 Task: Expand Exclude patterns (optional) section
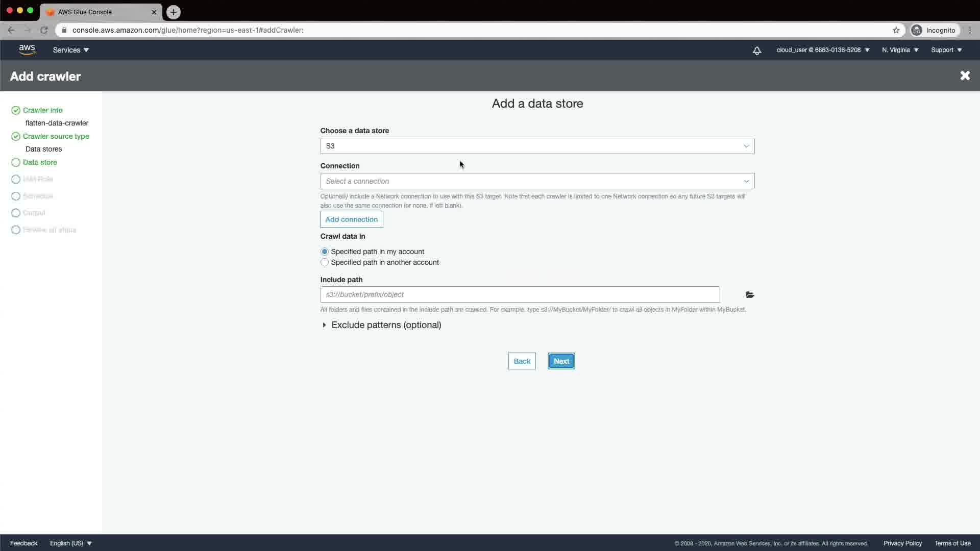(385, 325)
